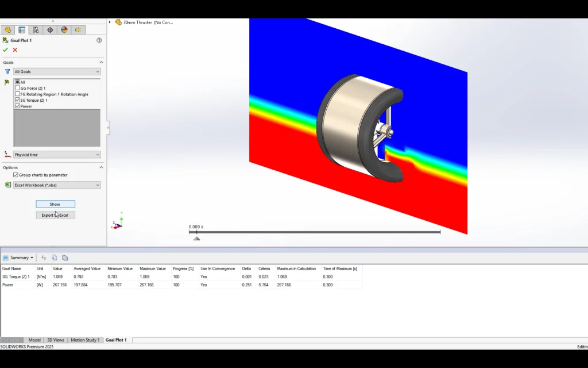Click the copy icon in summary toolbar
This screenshot has width=588, height=368.
(x=55, y=258)
